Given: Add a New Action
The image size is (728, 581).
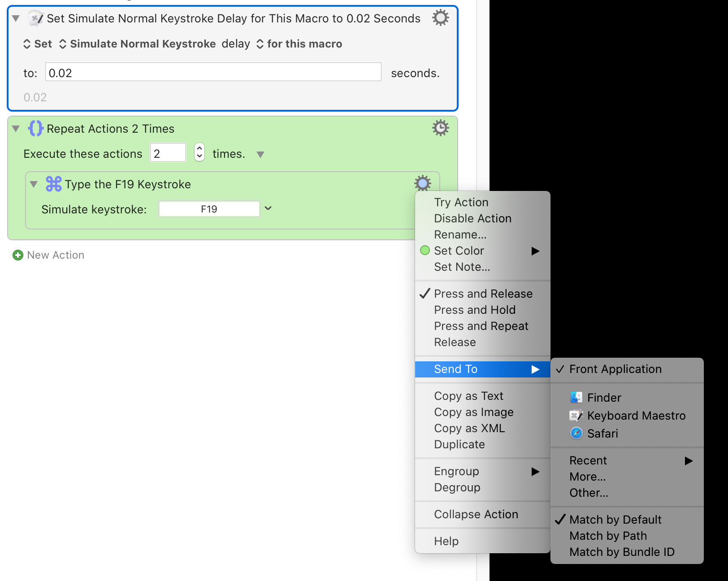Looking at the screenshot, I should [49, 255].
